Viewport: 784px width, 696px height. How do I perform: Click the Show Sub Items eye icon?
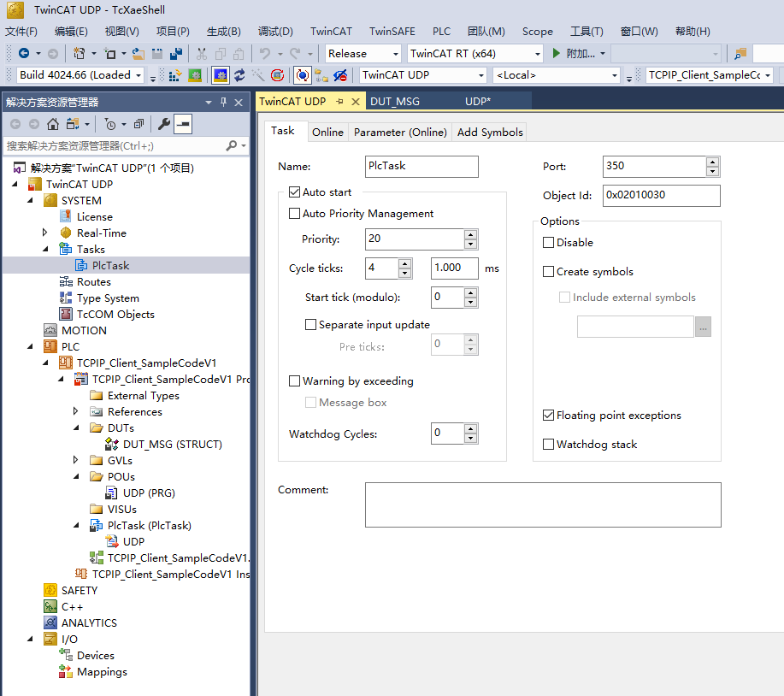pos(340,75)
